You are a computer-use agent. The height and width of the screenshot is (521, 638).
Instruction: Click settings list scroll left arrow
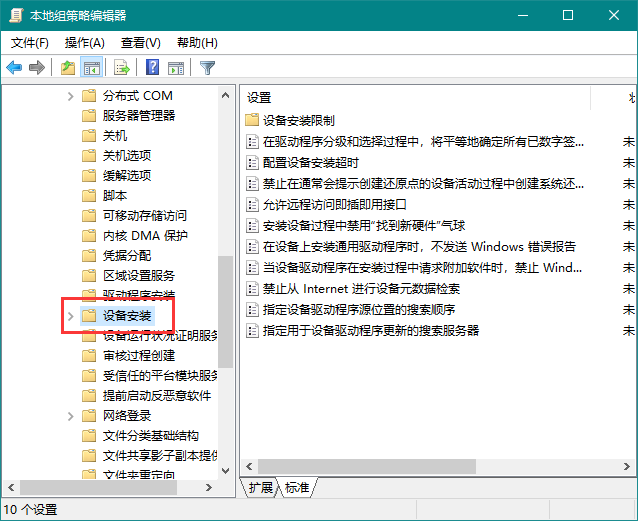click(249, 466)
